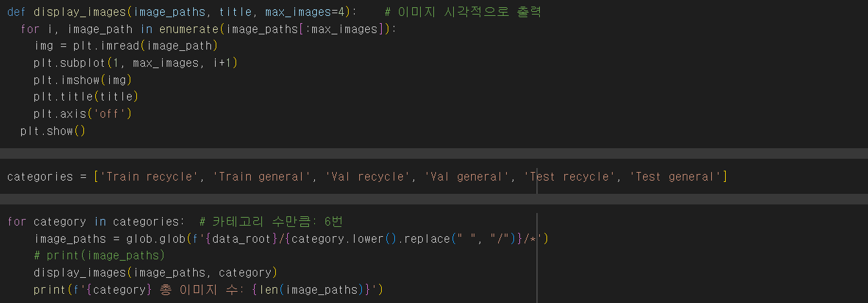Click the 'plt.title(title)' line
This screenshot has height=303, width=868.
(x=87, y=97)
